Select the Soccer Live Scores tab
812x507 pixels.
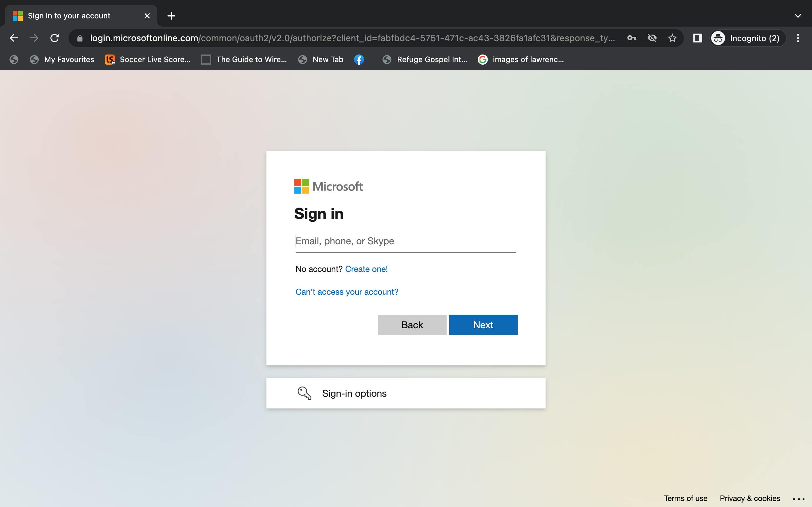[155, 59]
